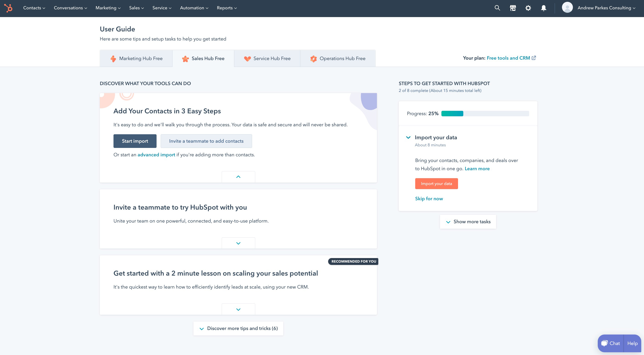This screenshot has height=355, width=644.
Task: Open the Free tools and CRM link
Action: tap(508, 58)
